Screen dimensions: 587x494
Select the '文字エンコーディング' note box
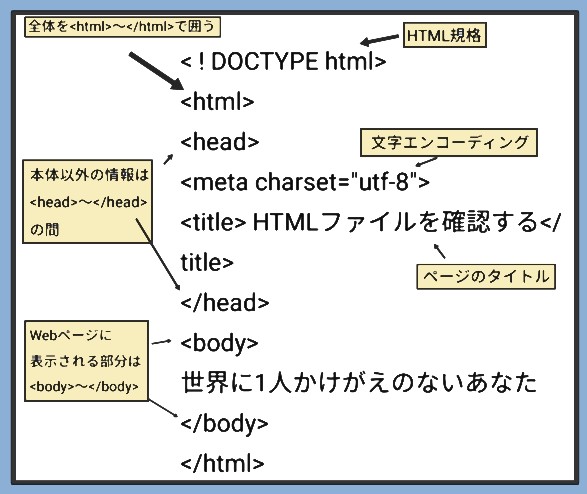tap(448, 143)
